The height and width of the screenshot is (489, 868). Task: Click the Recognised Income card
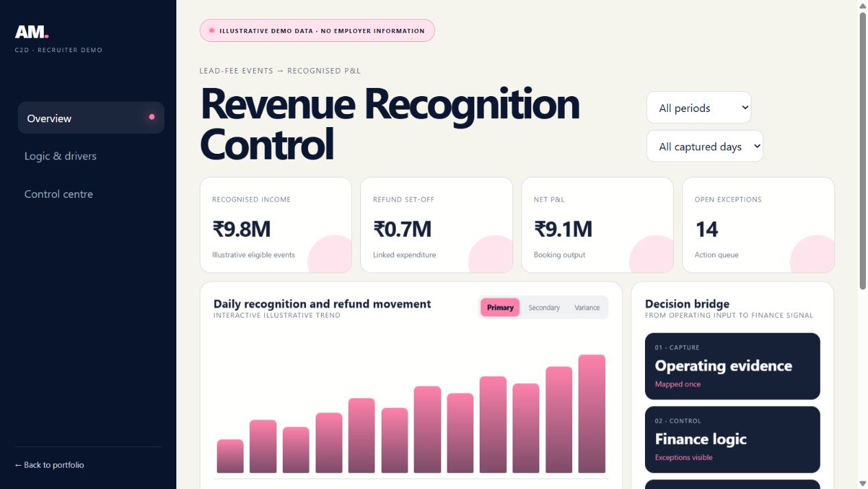point(276,225)
